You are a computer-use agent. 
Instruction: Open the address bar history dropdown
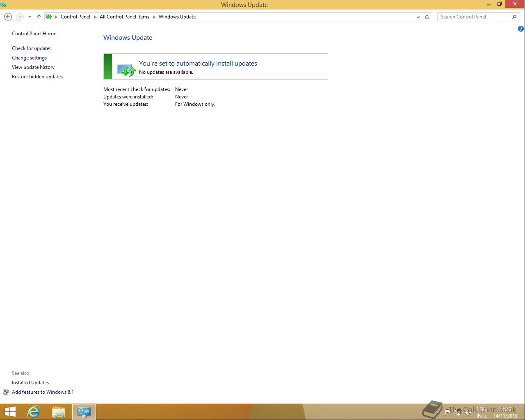418,17
